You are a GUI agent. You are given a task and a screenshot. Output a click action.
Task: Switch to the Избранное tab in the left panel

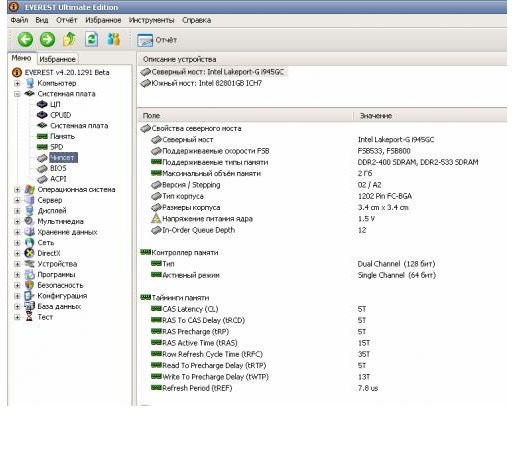(x=57, y=59)
